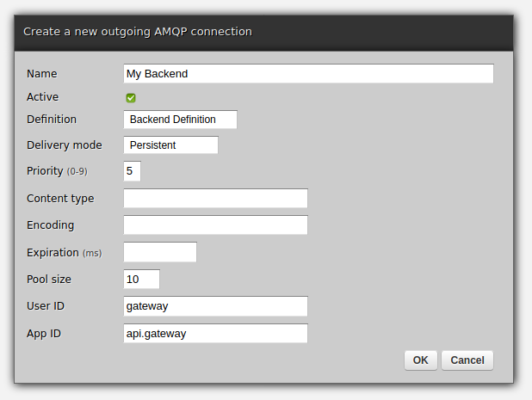Click the Content type label
Image resolution: width=532 pixels, height=400 pixels.
[x=60, y=198]
